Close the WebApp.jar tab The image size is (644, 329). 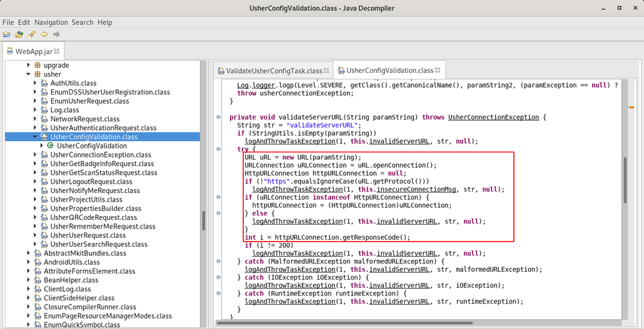click(x=57, y=51)
